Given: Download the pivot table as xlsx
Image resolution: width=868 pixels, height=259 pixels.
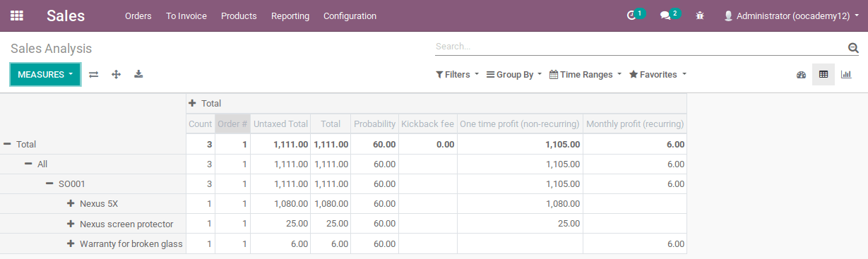Looking at the screenshot, I should [x=138, y=74].
